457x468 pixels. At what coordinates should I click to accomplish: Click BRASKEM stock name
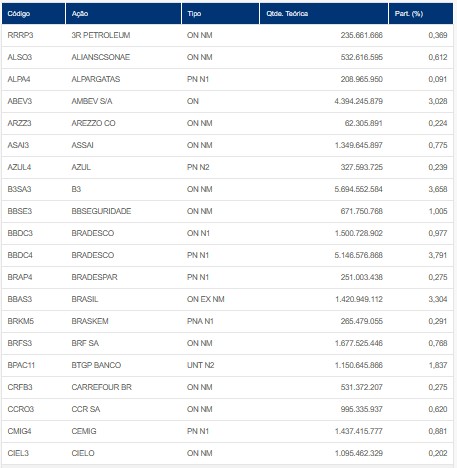(90, 321)
